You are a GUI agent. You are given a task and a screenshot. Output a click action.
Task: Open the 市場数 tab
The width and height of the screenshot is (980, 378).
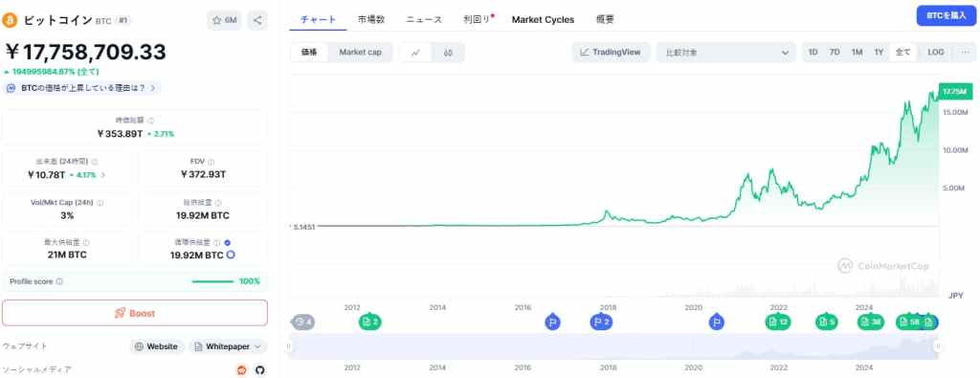tap(371, 19)
